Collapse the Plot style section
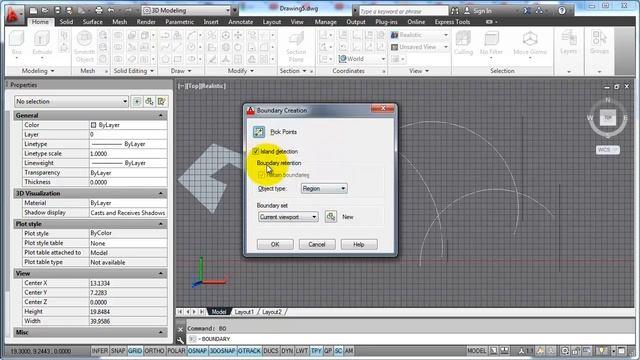 161,224
